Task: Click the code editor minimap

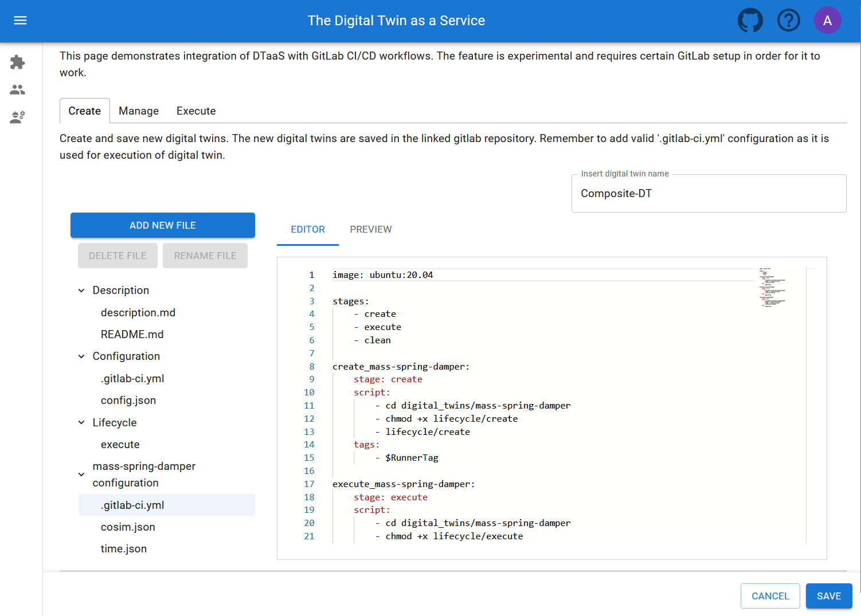Action: [773, 288]
